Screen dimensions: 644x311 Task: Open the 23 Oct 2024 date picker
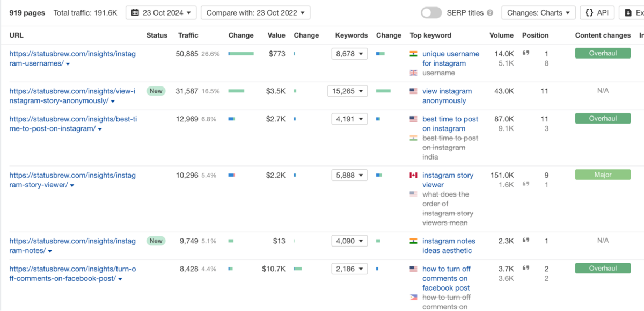click(161, 13)
